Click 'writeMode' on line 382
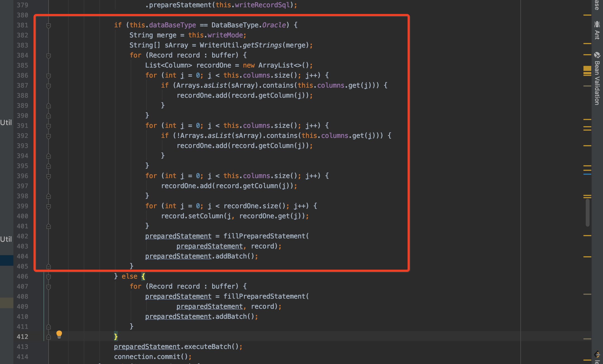Viewport: 603px width, 364px height. [225, 35]
